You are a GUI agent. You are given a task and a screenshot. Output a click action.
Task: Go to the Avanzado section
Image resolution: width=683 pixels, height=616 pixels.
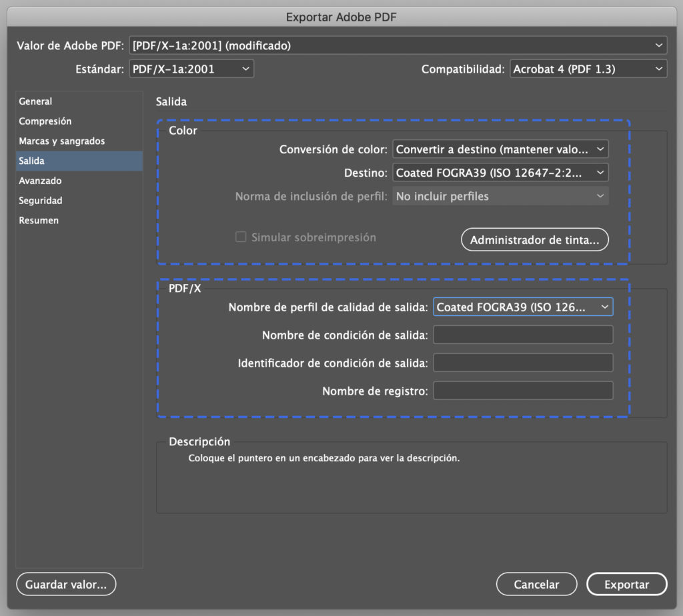[x=79, y=181]
